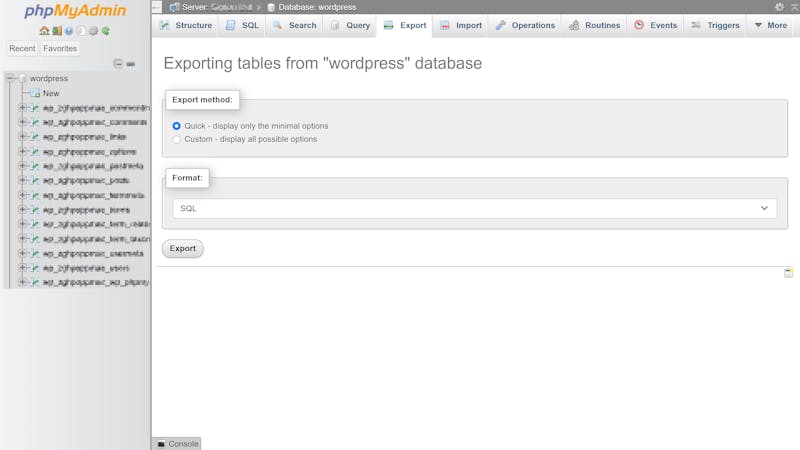Collapse the wordpress database tree node
Viewport: 800px width, 450px height.
pyautogui.click(x=10, y=78)
